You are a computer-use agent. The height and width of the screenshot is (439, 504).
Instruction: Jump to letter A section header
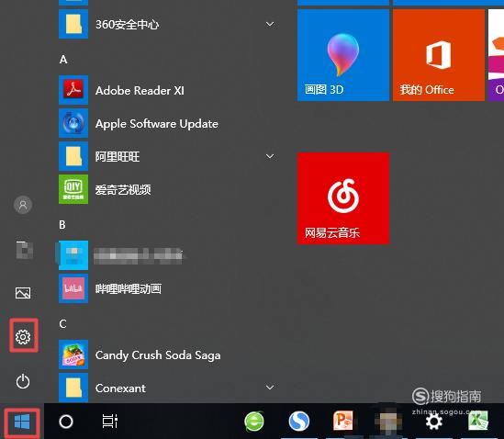63,60
